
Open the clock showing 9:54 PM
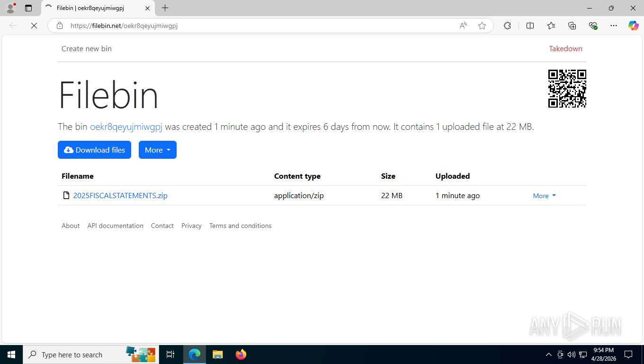pyautogui.click(x=603, y=355)
